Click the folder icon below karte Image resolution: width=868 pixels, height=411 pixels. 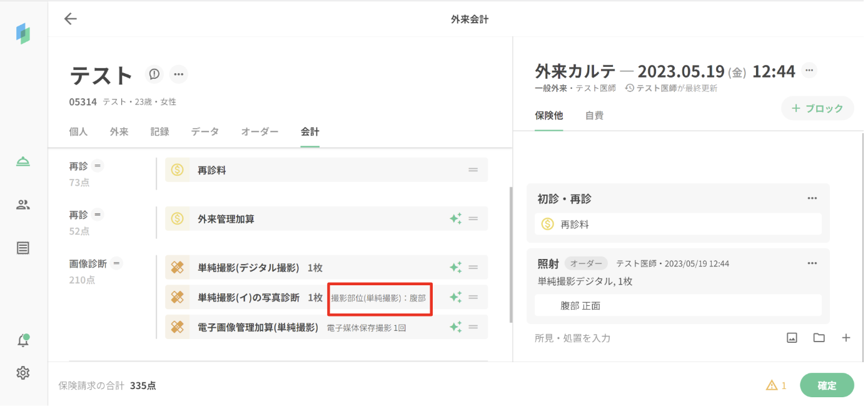click(819, 338)
